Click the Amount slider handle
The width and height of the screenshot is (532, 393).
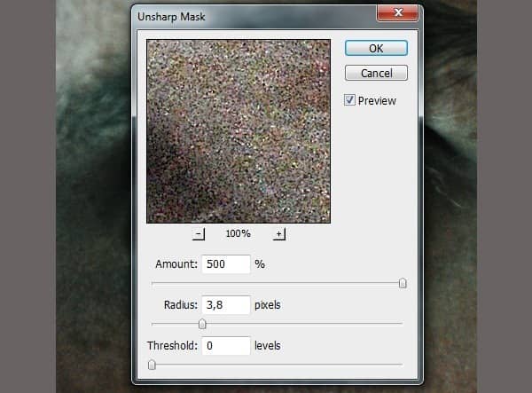click(x=403, y=283)
